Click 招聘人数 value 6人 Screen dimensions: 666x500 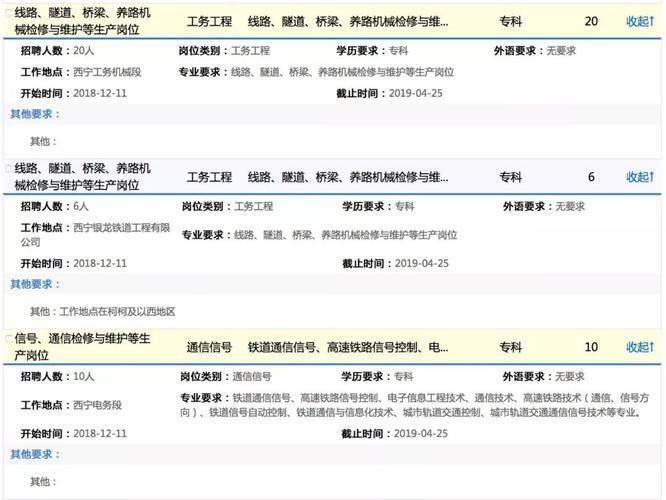(x=81, y=206)
